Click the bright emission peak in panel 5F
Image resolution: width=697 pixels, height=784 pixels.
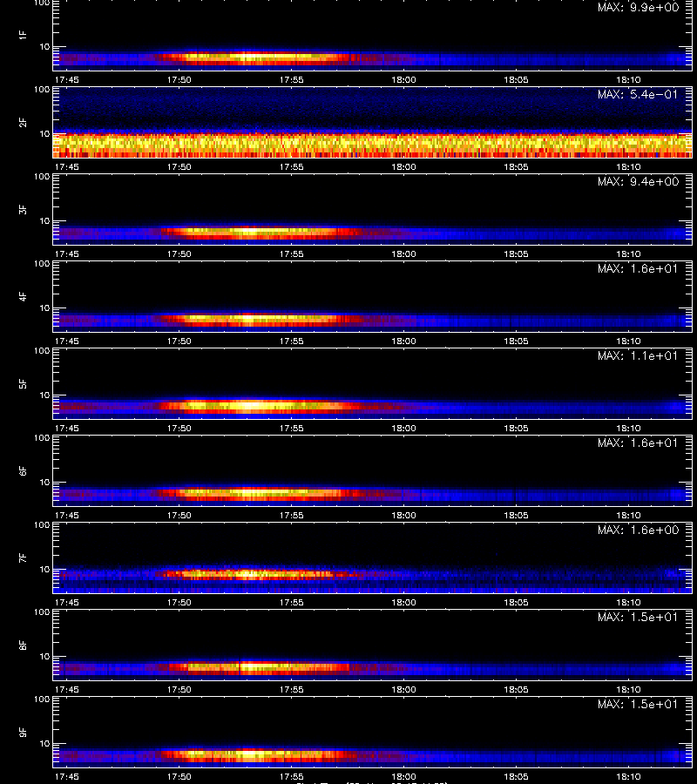250,406
